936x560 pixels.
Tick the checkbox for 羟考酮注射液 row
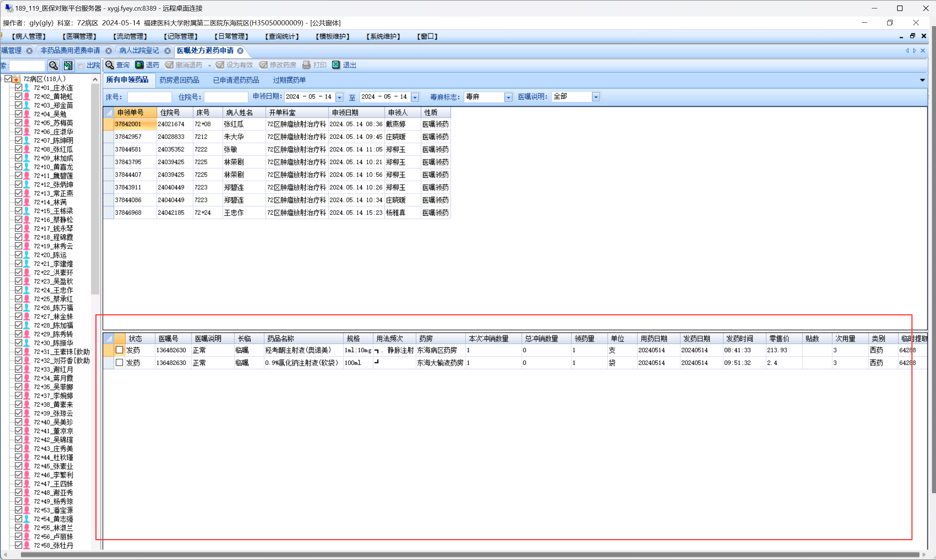(x=119, y=350)
